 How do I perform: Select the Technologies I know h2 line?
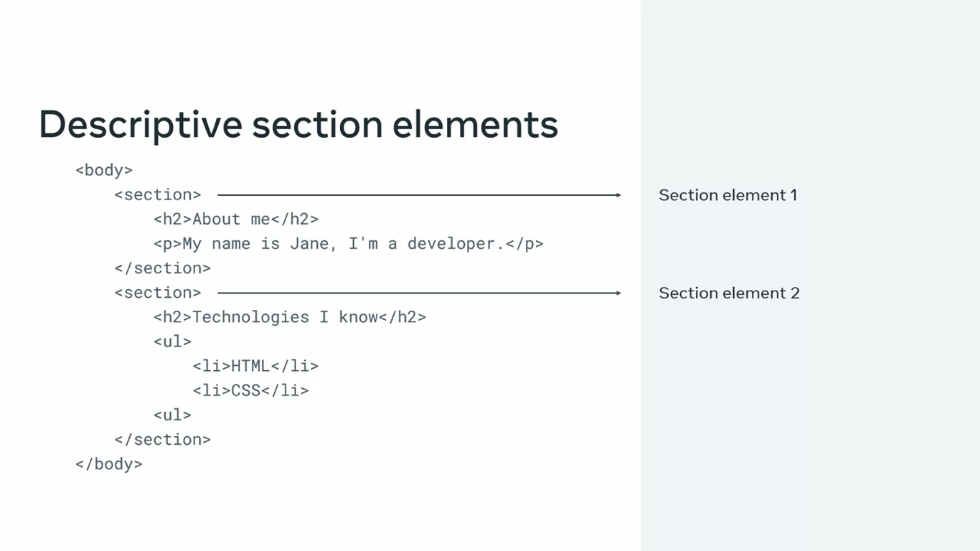pyautogui.click(x=289, y=317)
